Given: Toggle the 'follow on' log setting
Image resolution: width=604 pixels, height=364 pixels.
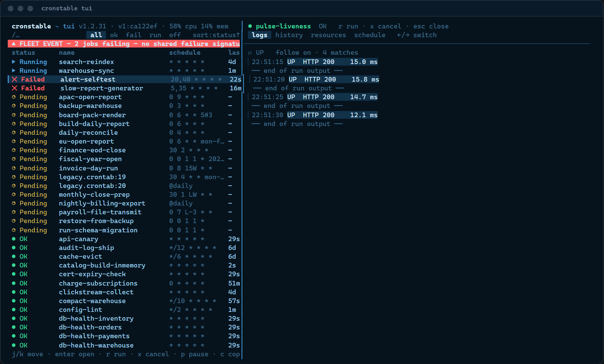Looking at the screenshot, I should pyautogui.click(x=293, y=53).
